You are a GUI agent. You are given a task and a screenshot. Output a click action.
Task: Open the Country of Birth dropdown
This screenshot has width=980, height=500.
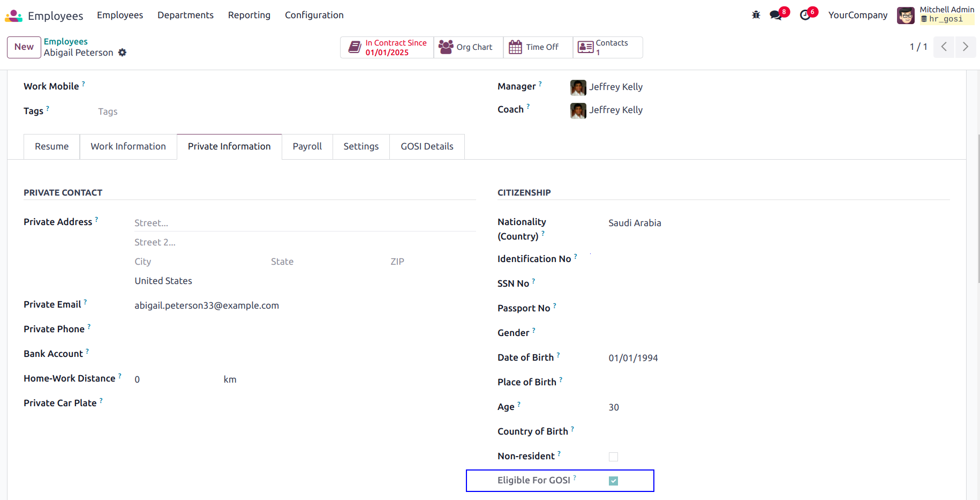click(779, 432)
